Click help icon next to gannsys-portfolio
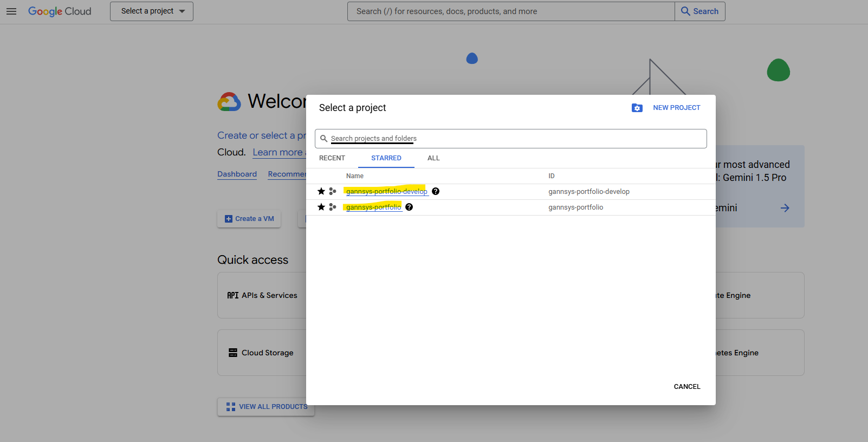 click(x=409, y=207)
